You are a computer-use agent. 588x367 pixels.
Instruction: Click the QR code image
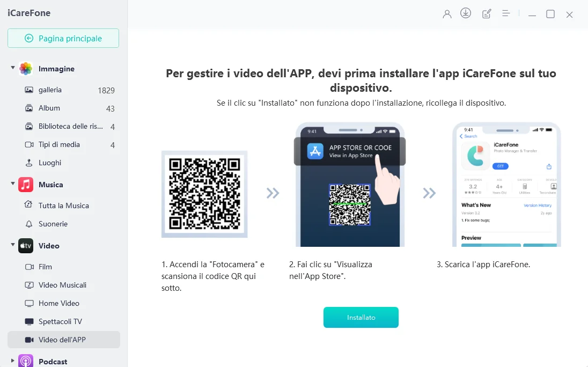204,195
